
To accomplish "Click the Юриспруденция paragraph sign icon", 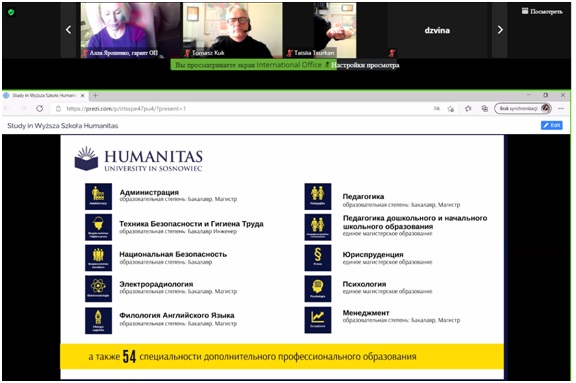I will click(318, 258).
